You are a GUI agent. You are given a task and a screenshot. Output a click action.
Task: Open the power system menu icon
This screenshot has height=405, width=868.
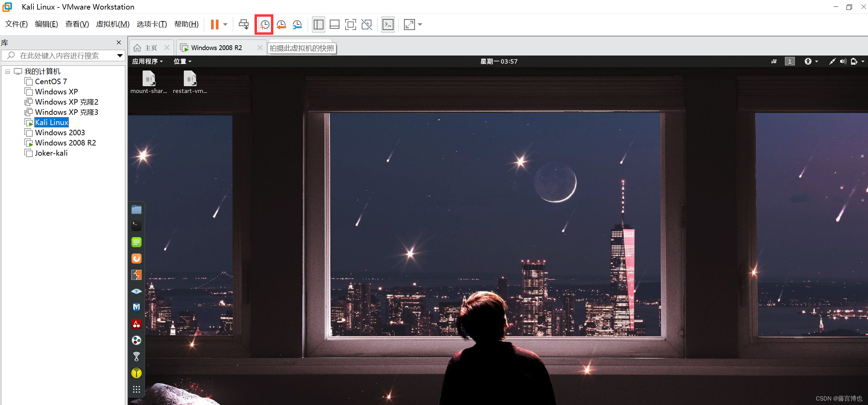pyautogui.click(x=857, y=61)
